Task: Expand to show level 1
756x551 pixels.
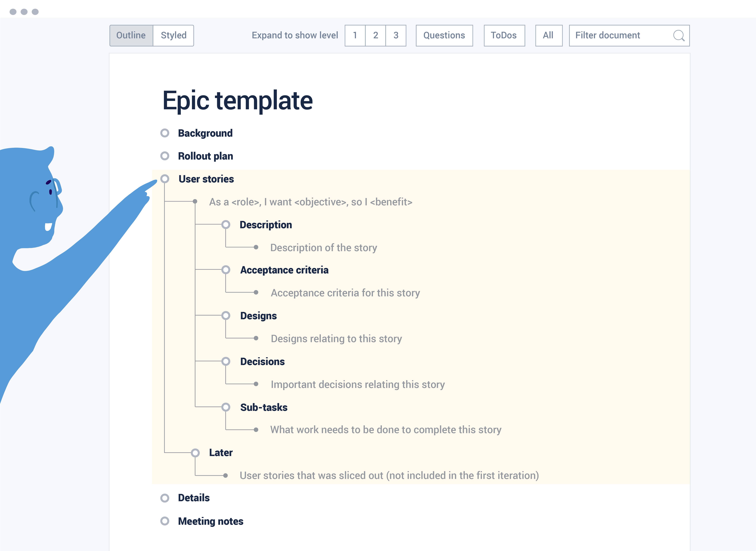Action: [x=355, y=35]
